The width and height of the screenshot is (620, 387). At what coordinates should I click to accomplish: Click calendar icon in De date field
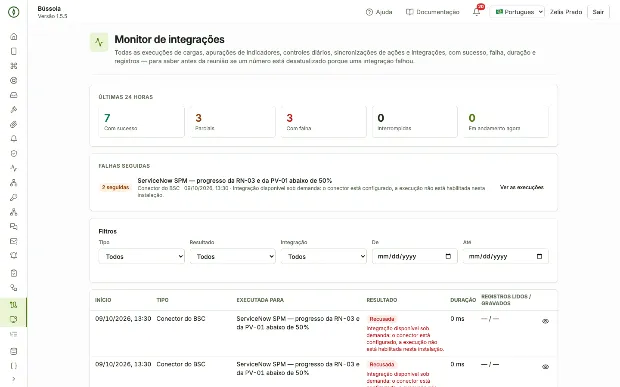coord(448,256)
